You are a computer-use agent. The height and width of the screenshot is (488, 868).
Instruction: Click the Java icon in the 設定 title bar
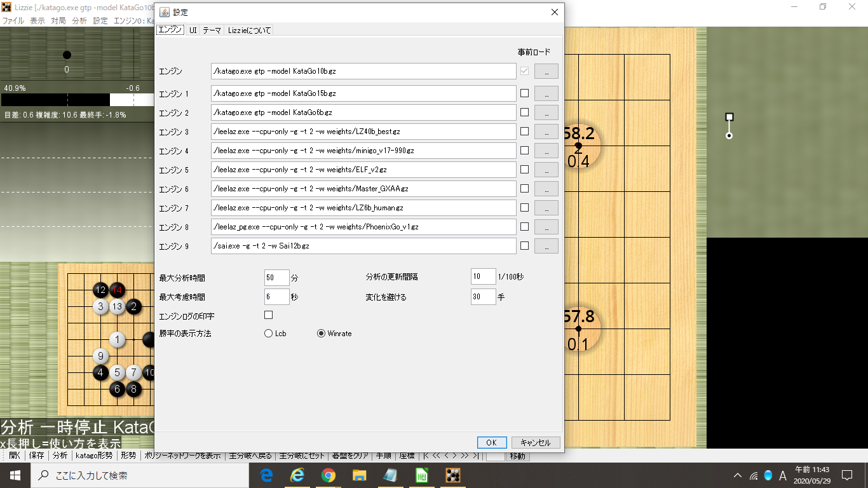coord(164,12)
